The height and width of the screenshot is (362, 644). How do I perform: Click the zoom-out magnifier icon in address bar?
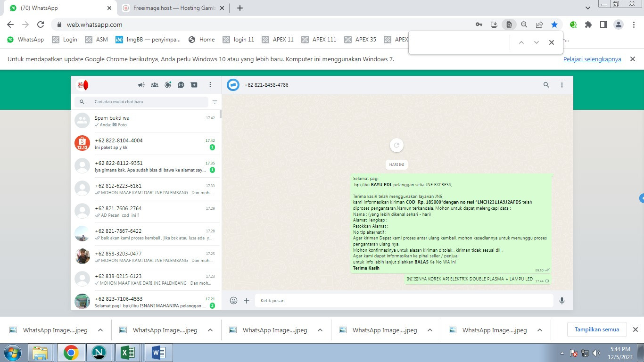click(524, 25)
